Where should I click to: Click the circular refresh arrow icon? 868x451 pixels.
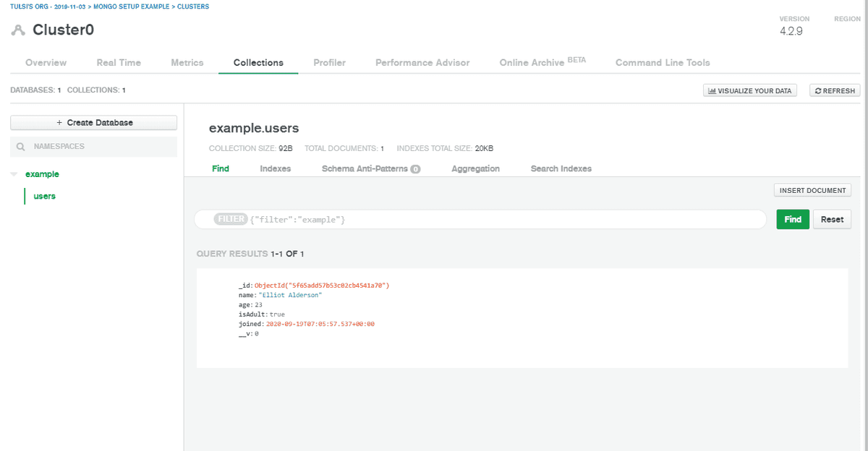818,90
